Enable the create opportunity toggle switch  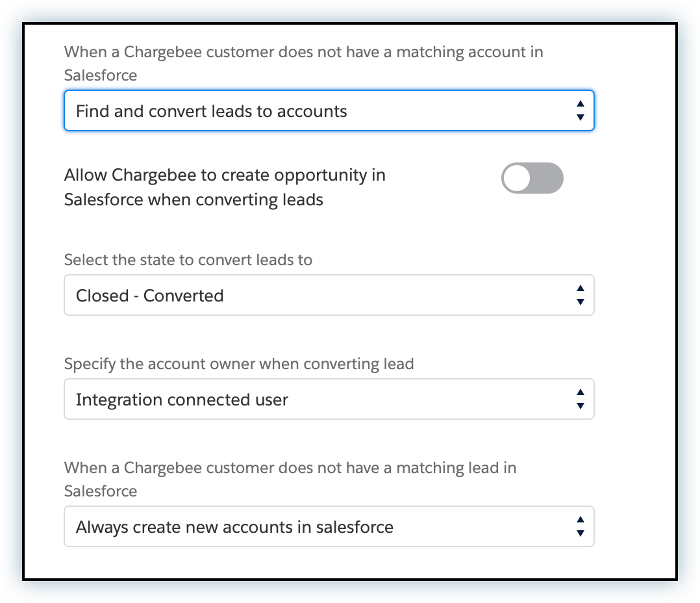[x=532, y=178]
